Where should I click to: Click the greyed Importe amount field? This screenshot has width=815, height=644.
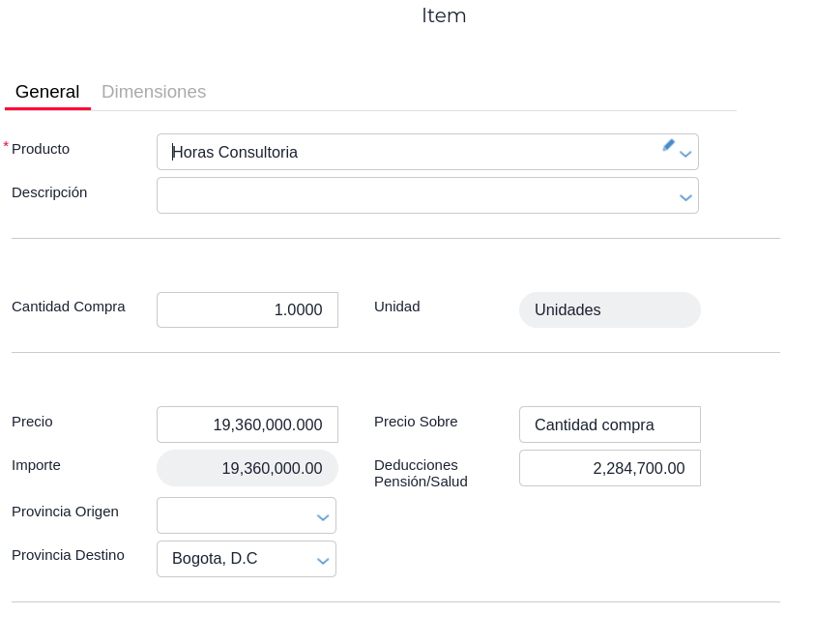tap(247, 468)
